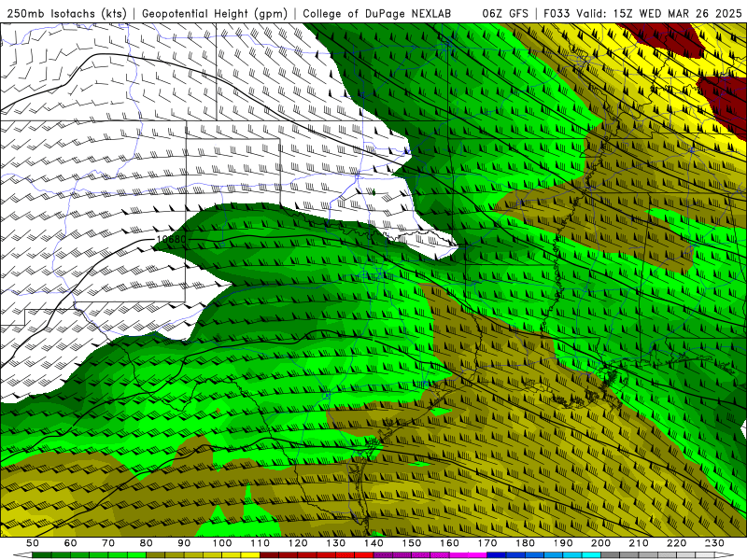This screenshot has height=560, width=747.
Task: Click the '70' value on the color scale
Action: point(108,543)
